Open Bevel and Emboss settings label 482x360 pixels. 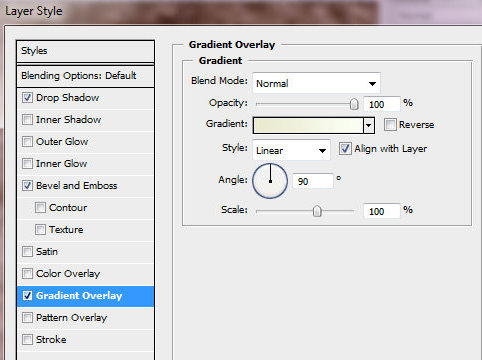pos(77,186)
